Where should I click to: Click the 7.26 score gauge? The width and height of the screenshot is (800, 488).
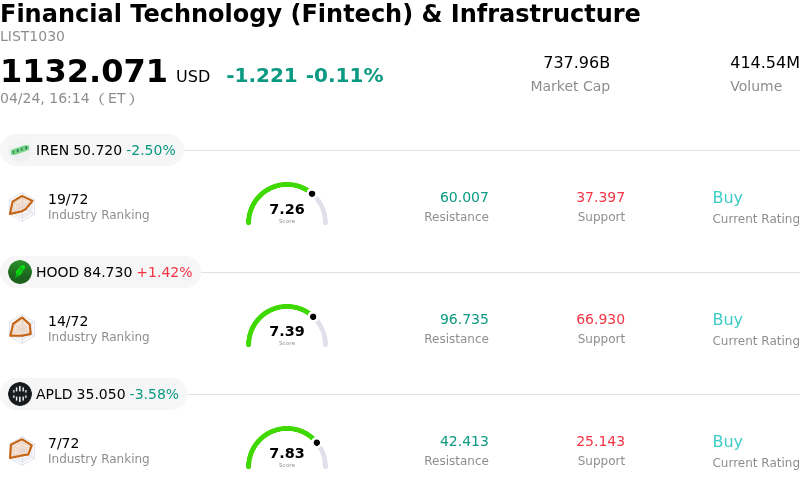coord(287,206)
